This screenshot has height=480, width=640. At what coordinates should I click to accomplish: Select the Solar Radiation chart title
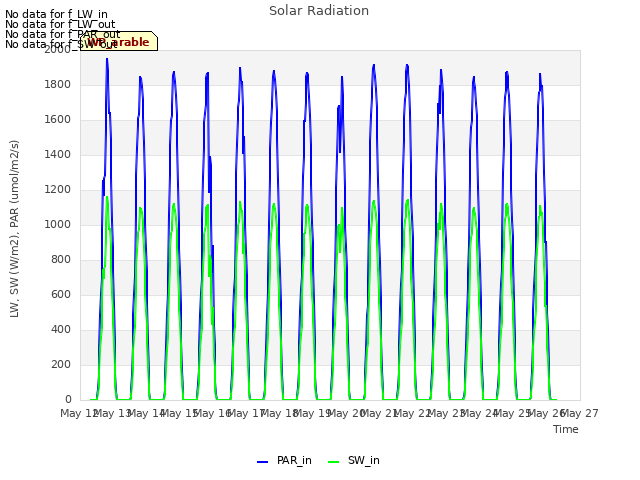(x=319, y=11)
